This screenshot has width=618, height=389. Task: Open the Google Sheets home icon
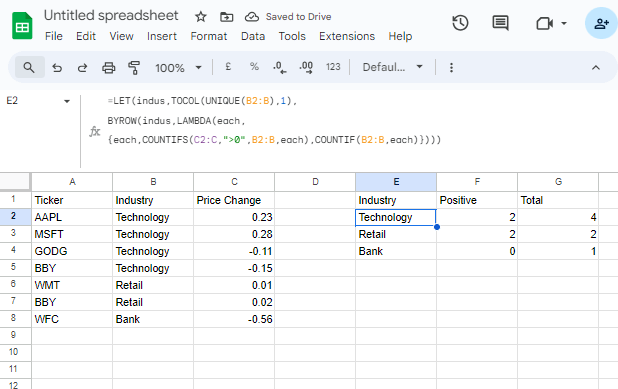22,26
